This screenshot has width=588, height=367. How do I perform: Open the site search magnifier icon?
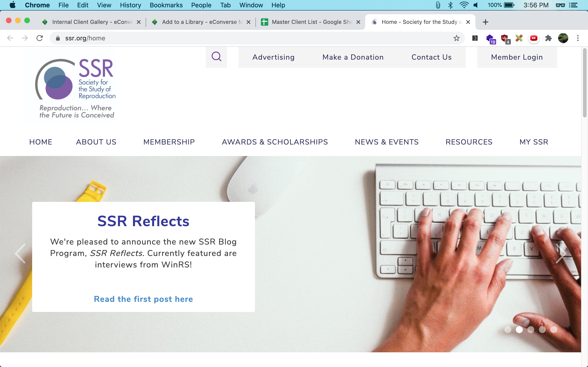(216, 57)
